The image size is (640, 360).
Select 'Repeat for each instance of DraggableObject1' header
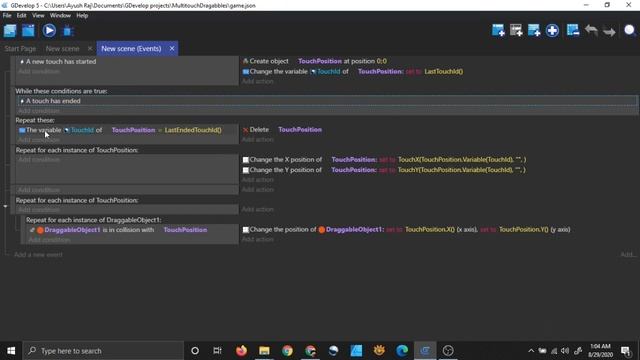pyautogui.click(x=94, y=220)
